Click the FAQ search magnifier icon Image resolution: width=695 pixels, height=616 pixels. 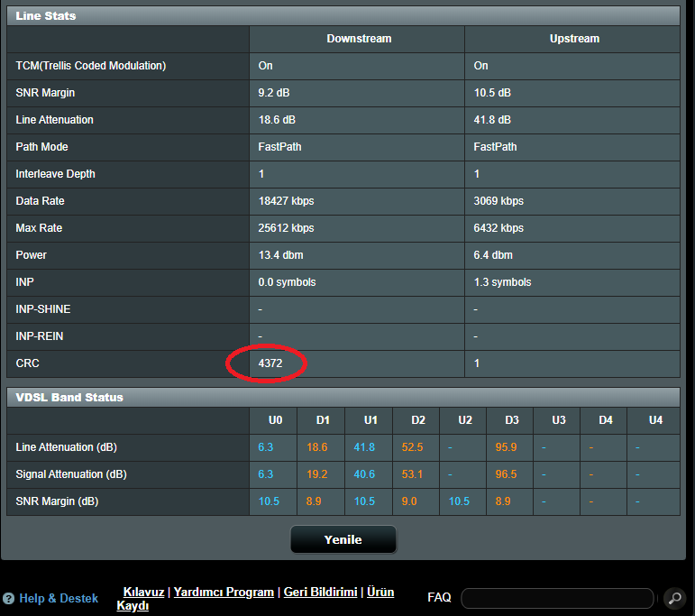coord(675,598)
